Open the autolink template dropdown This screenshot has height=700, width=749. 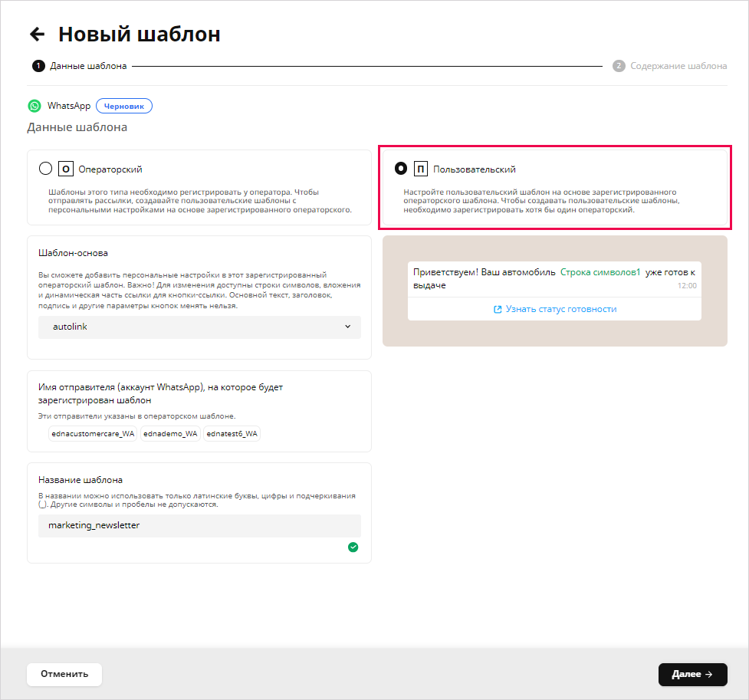(x=199, y=327)
